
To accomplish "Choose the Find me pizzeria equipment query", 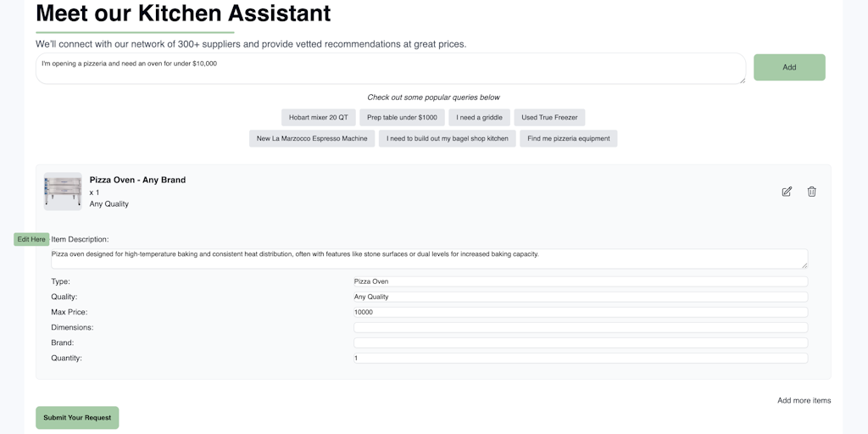I will click(x=569, y=138).
